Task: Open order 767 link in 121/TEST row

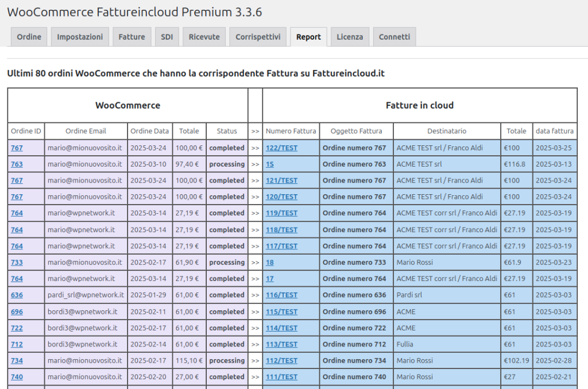Action: coord(17,180)
